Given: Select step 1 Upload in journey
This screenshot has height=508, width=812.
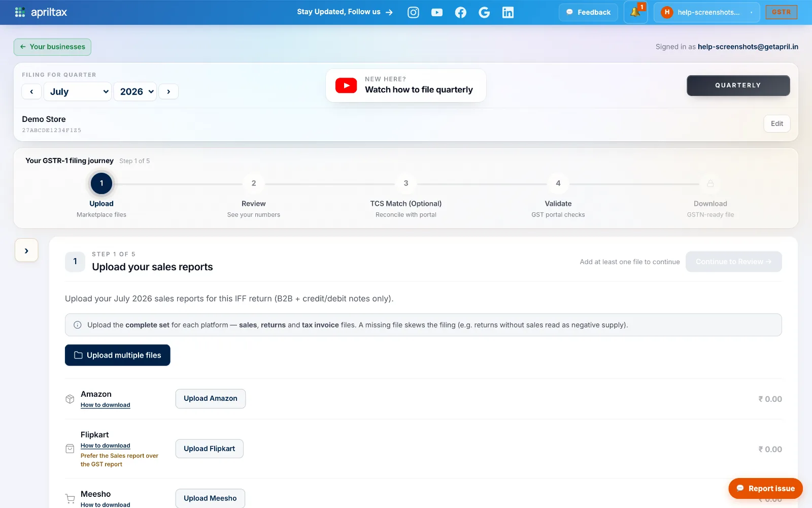Looking at the screenshot, I should coord(101,183).
